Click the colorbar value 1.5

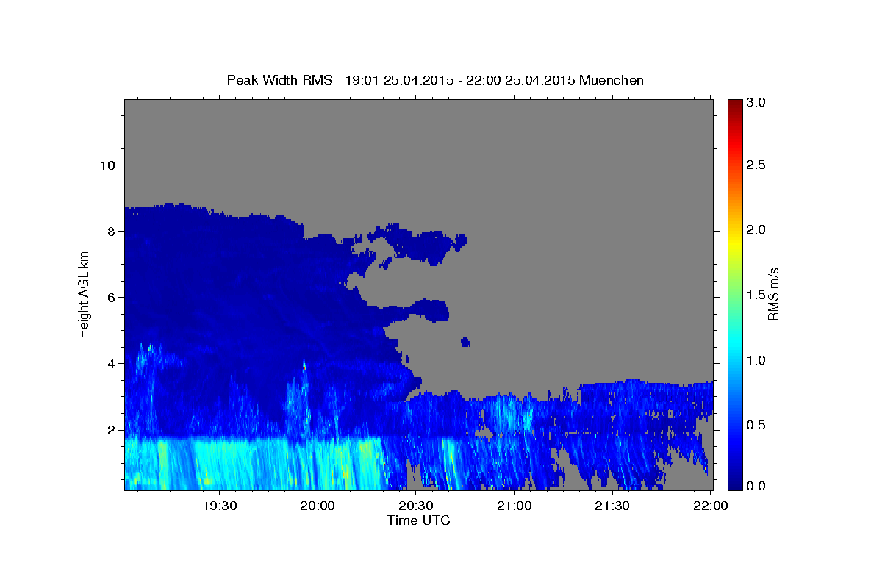pyautogui.click(x=756, y=295)
